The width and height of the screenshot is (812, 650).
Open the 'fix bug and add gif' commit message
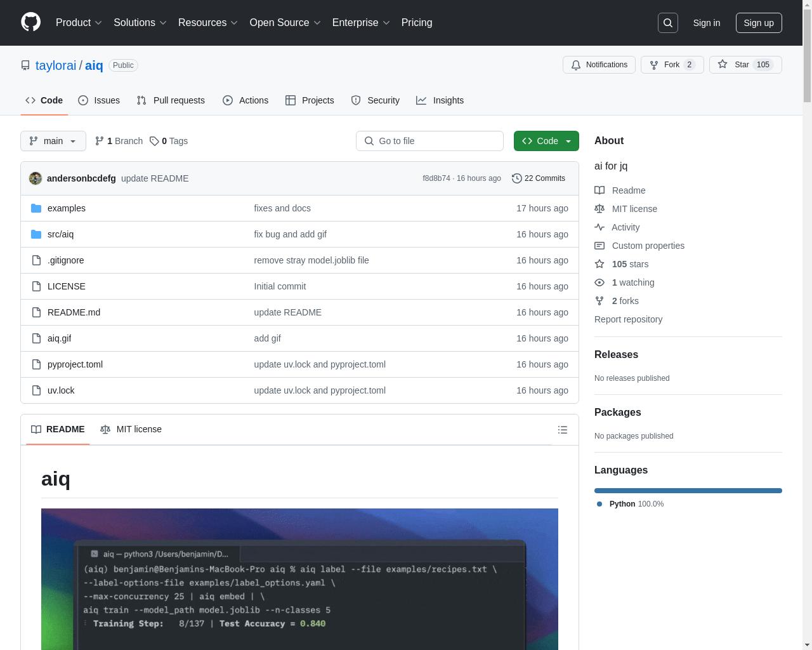tap(290, 234)
